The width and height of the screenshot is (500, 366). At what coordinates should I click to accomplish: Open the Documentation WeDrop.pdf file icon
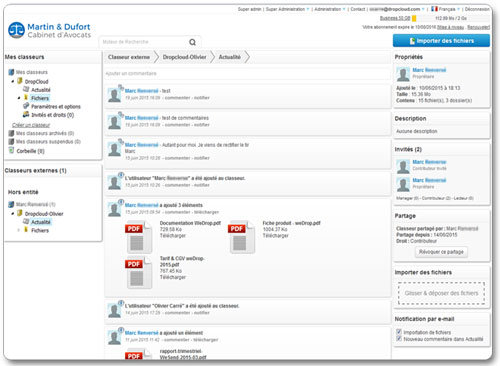pos(139,237)
